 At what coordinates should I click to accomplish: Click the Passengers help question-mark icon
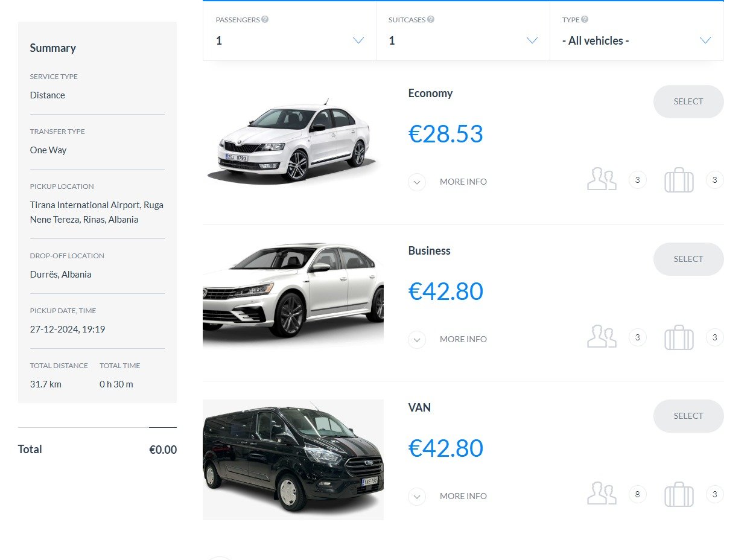(x=265, y=19)
